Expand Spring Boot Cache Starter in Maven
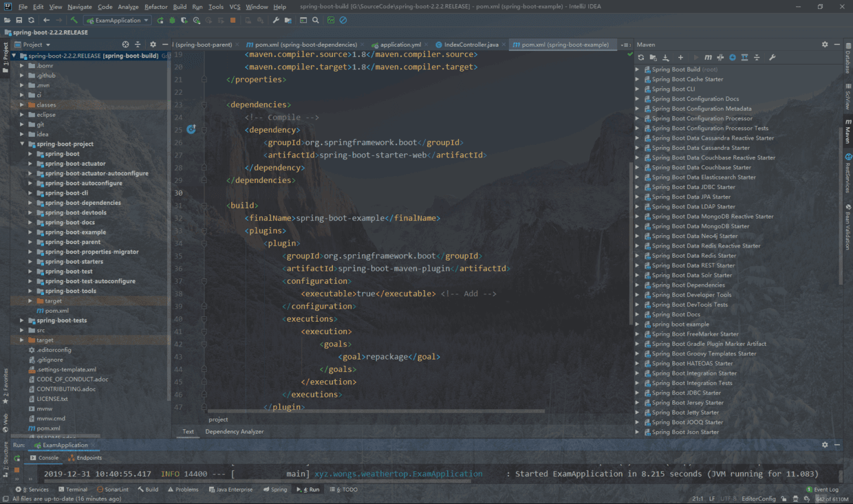The image size is (853, 504). pyautogui.click(x=638, y=79)
